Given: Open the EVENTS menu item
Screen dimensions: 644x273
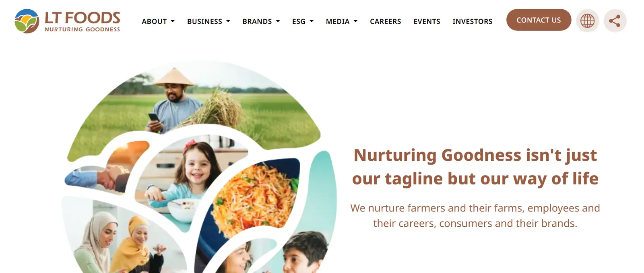Looking at the screenshot, I should pos(427,21).
